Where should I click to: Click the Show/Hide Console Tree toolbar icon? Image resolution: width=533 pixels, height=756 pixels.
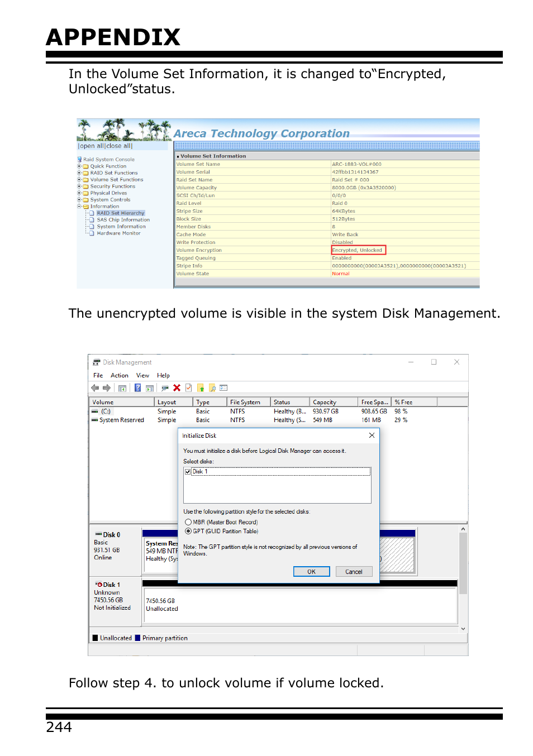pos(122,388)
